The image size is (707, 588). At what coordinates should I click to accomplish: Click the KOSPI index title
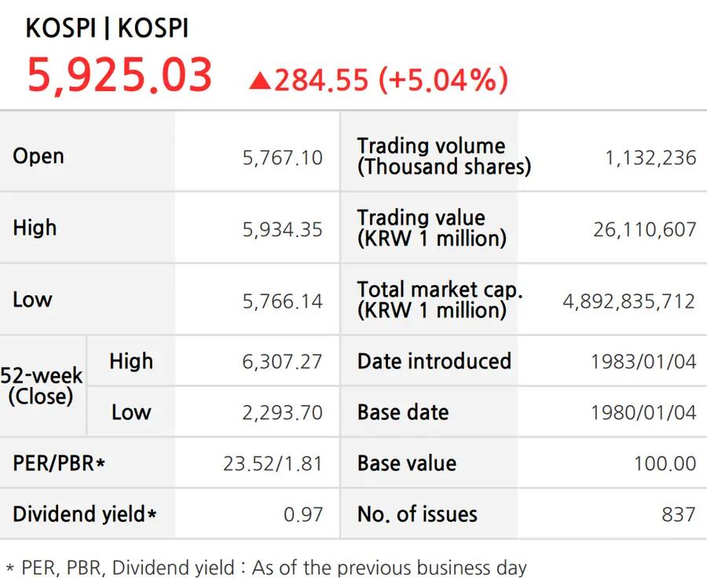(x=107, y=28)
